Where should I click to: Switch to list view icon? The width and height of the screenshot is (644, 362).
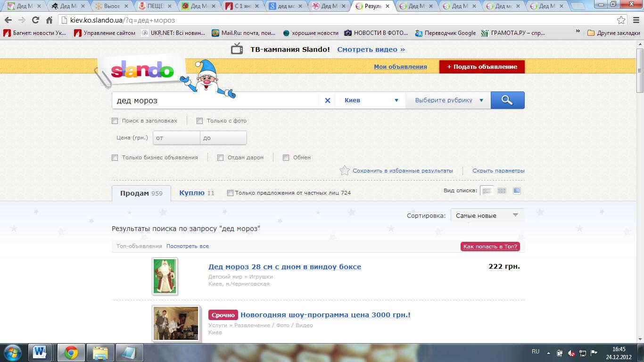pyautogui.click(x=487, y=191)
